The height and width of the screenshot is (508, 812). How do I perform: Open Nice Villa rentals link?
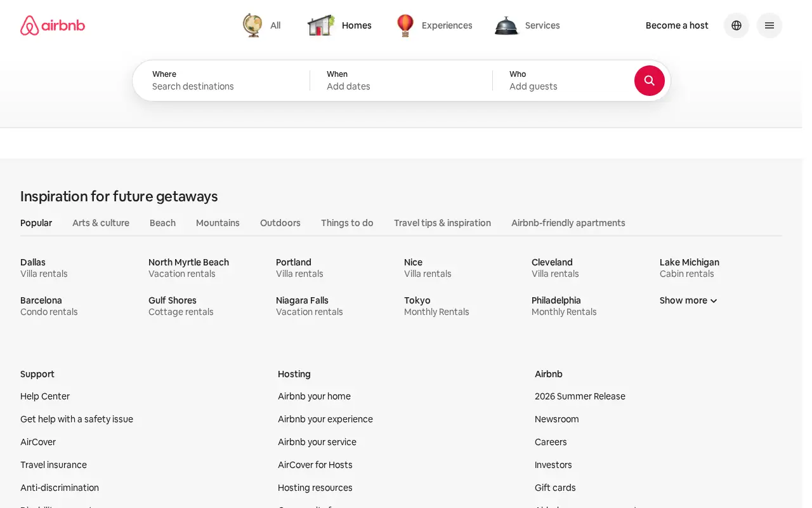(428, 268)
